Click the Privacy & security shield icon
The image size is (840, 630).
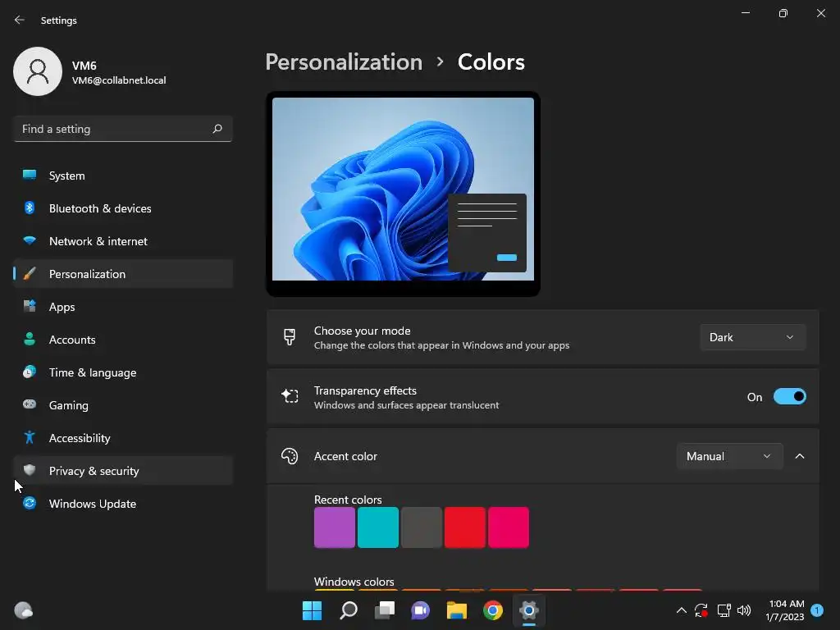pyautogui.click(x=30, y=470)
